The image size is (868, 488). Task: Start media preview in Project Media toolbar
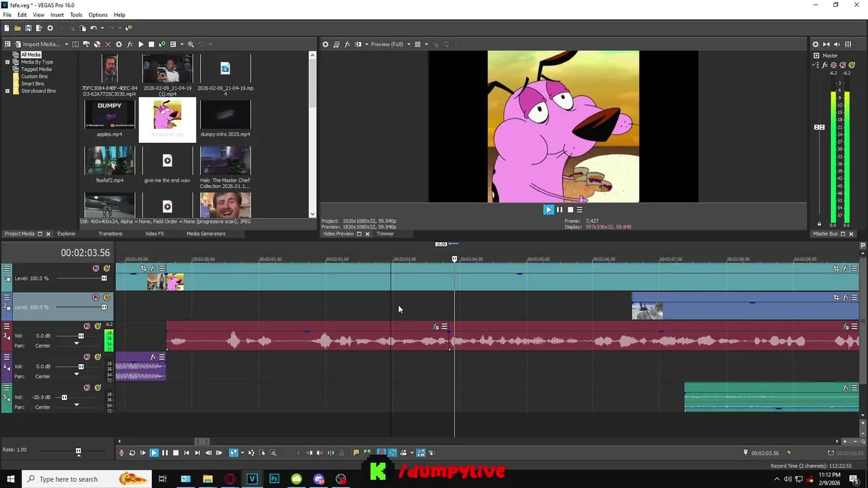click(x=140, y=44)
